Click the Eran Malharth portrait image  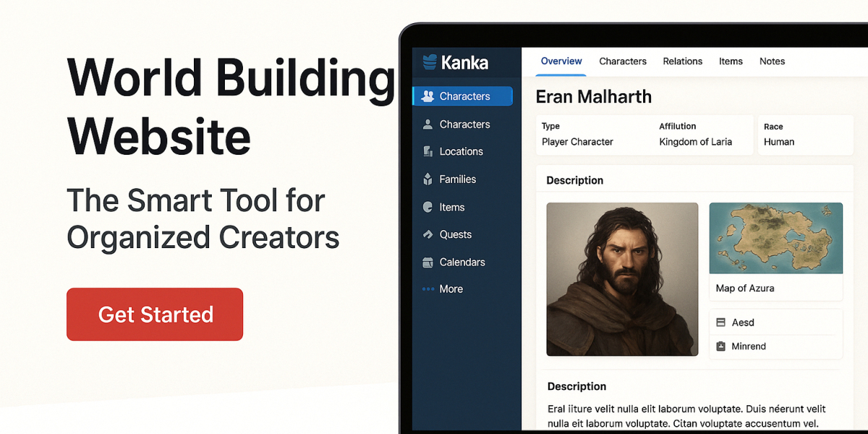coord(622,279)
